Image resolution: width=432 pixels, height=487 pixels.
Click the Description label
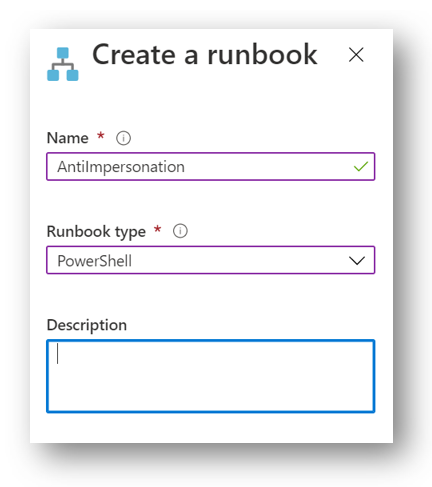point(87,325)
